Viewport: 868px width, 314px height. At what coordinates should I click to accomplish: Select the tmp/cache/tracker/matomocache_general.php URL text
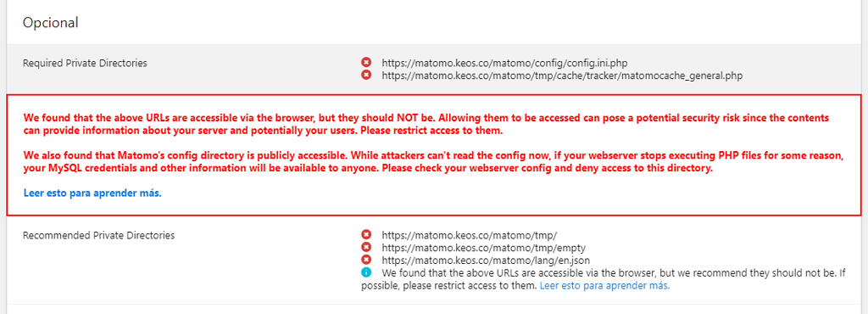562,76
